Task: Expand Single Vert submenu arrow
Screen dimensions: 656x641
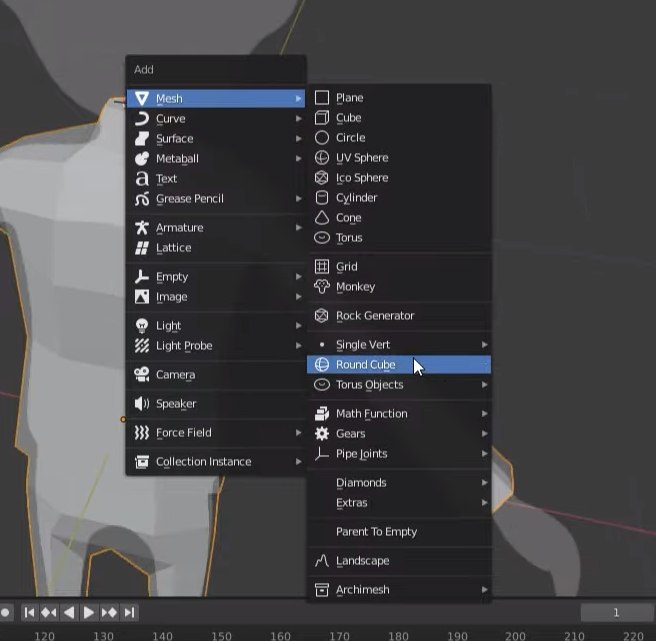Action: point(484,344)
